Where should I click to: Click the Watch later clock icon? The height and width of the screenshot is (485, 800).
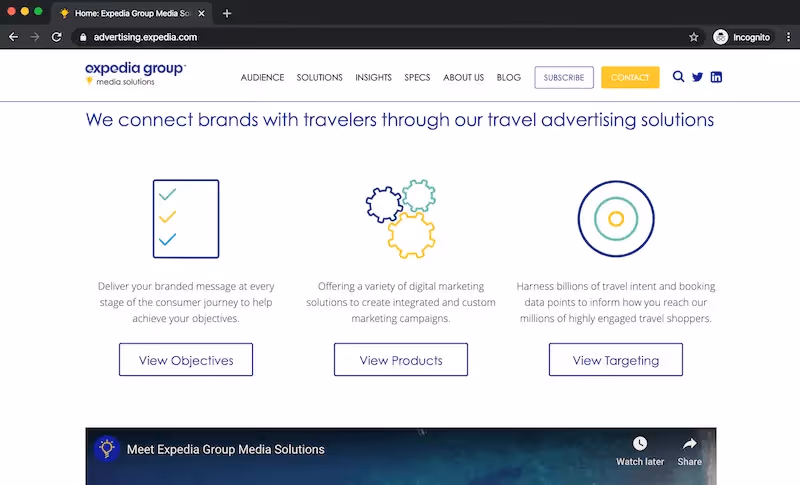(640, 444)
